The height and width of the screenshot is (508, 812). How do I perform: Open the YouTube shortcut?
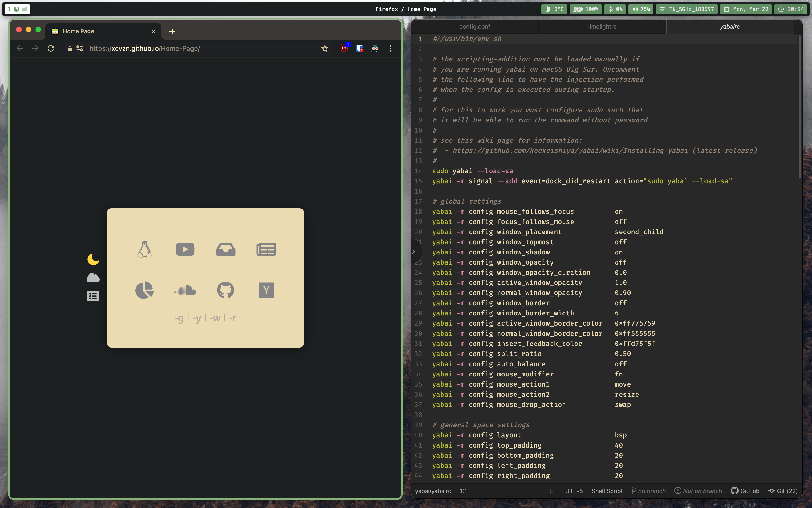(x=185, y=249)
